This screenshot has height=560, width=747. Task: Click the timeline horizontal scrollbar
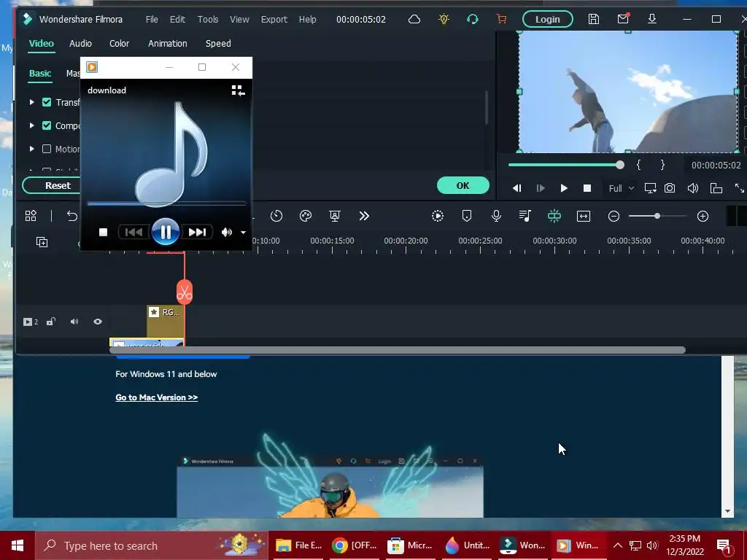point(398,350)
